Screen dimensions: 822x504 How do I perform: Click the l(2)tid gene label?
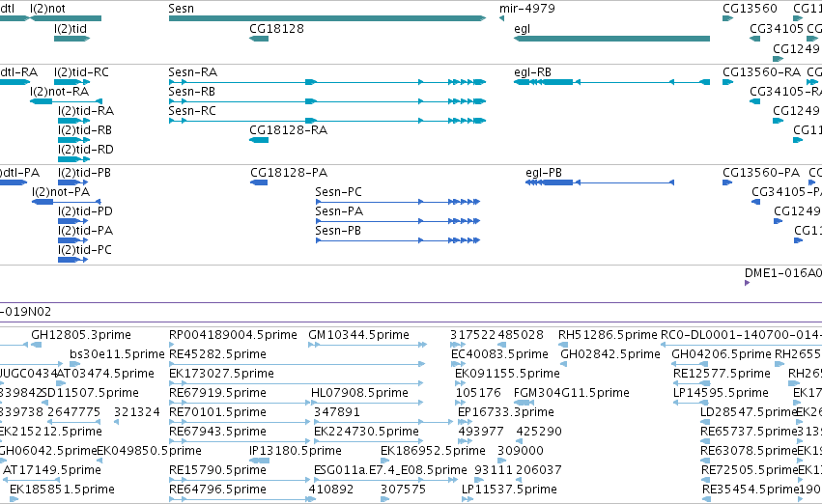click(71, 28)
